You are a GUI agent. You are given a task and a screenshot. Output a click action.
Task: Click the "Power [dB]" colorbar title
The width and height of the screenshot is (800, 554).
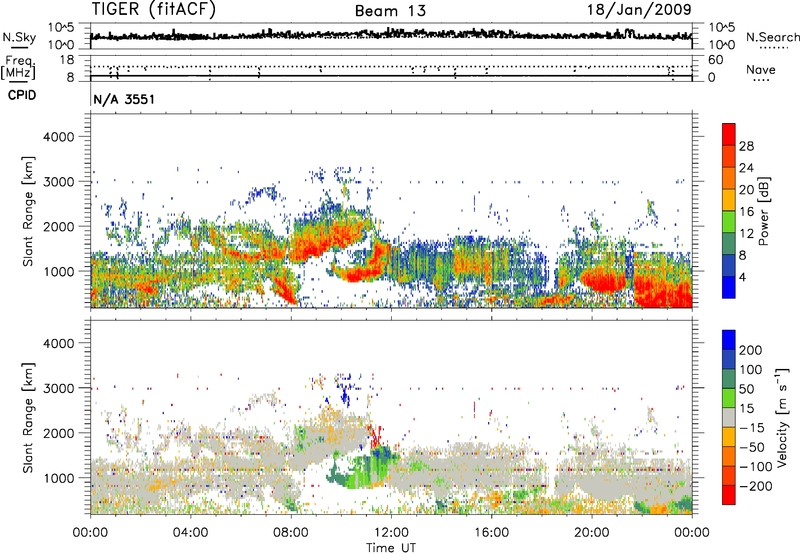(x=764, y=211)
